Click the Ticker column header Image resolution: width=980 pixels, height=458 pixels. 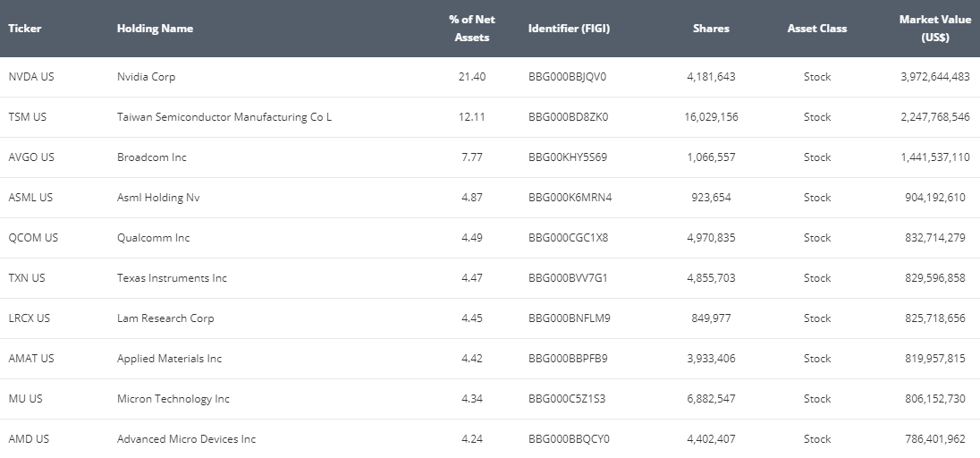tap(25, 28)
